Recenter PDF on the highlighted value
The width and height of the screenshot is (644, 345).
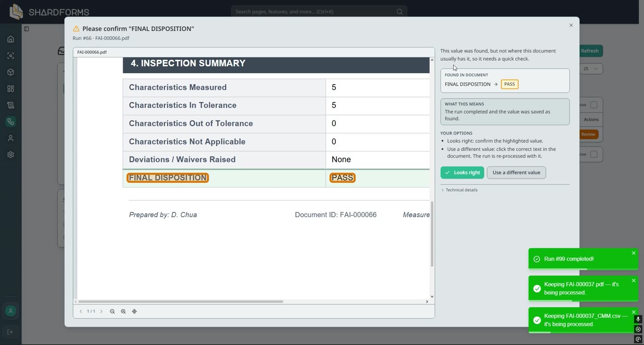(x=134, y=311)
